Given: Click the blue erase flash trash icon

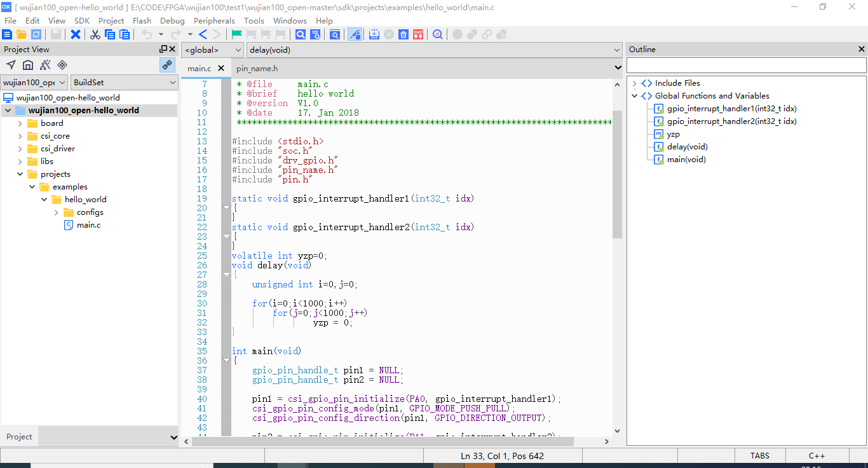Looking at the screenshot, I should click(x=403, y=34).
